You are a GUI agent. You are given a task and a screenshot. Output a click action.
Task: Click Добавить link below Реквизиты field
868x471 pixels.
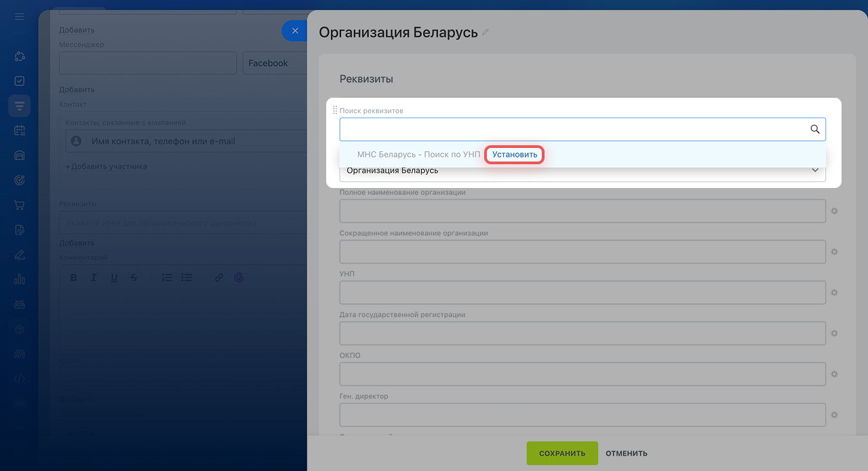pyautogui.click(x=77, y=243)
